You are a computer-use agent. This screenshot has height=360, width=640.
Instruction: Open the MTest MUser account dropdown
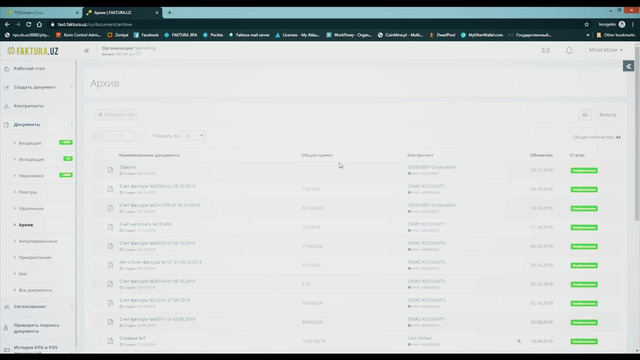coord(606,50)
